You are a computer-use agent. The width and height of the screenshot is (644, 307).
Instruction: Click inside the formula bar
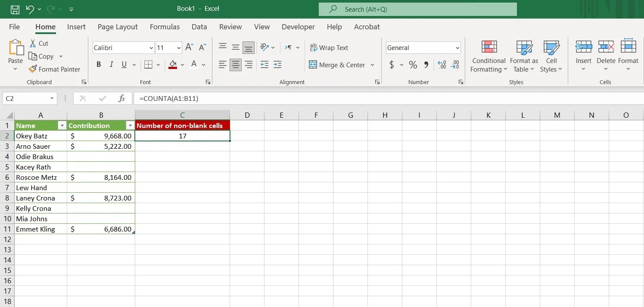point(258,98)
